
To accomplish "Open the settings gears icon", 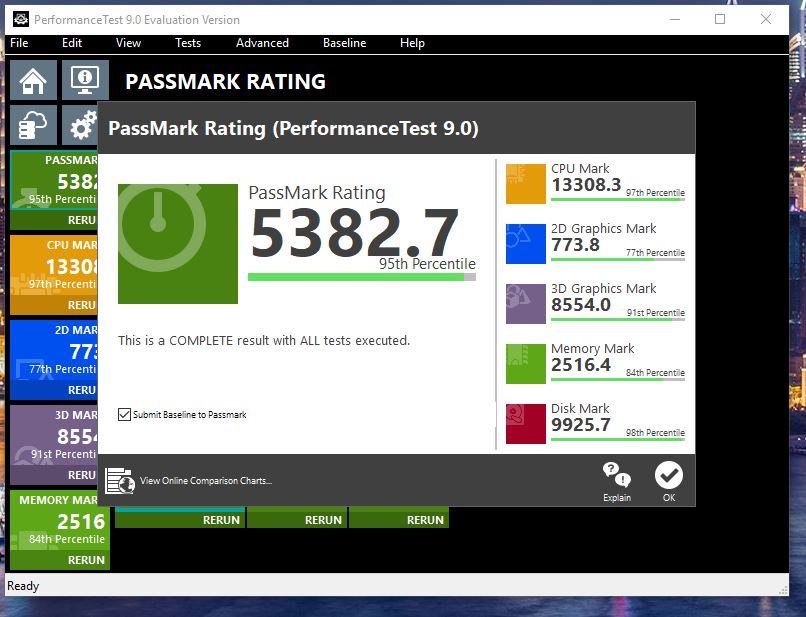I will tap(80, 125).
